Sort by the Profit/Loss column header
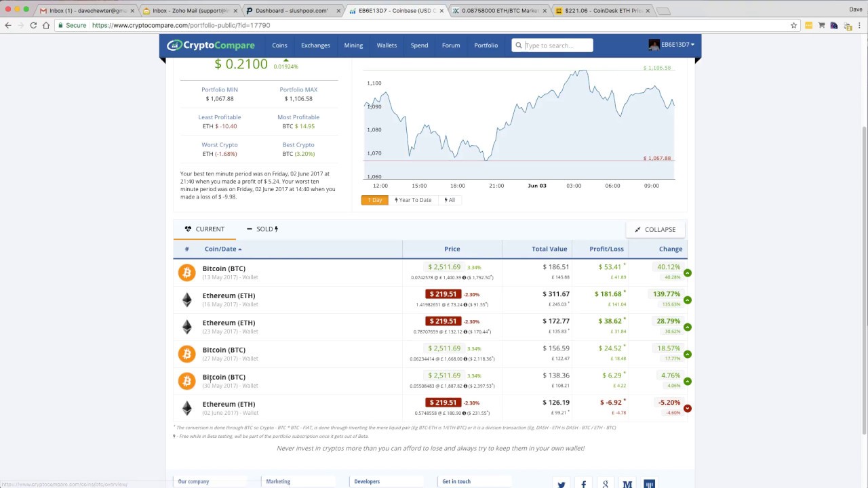This screenshot has width=868, height=488. point(606,249)
